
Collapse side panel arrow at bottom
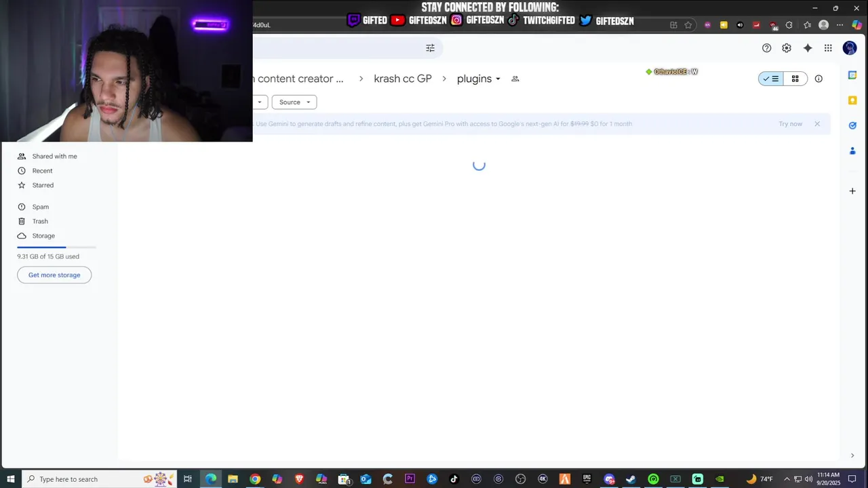(x=852, y=455)
